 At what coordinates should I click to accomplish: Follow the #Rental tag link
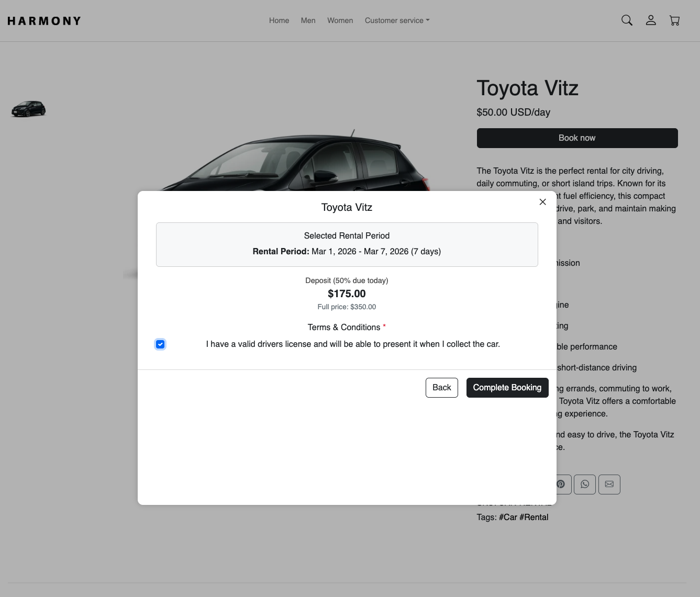pos(534,517)
